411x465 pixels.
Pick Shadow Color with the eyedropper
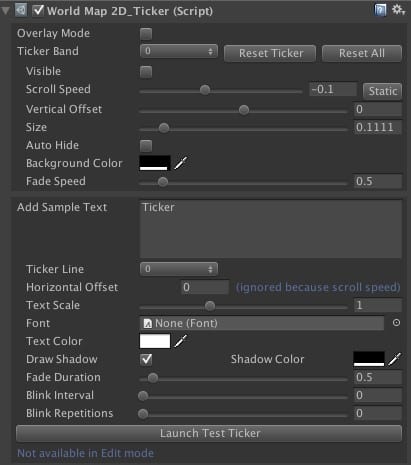coord(395,359)
